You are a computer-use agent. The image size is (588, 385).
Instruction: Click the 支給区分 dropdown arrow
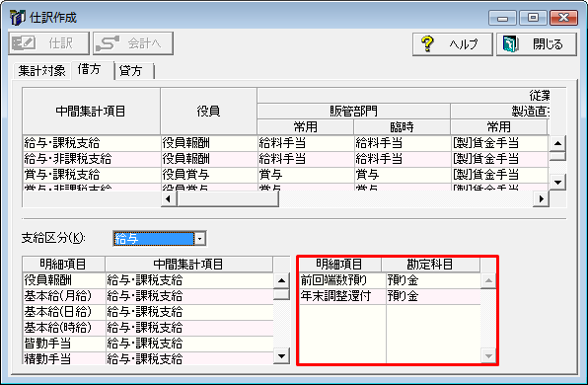point(200,239)
